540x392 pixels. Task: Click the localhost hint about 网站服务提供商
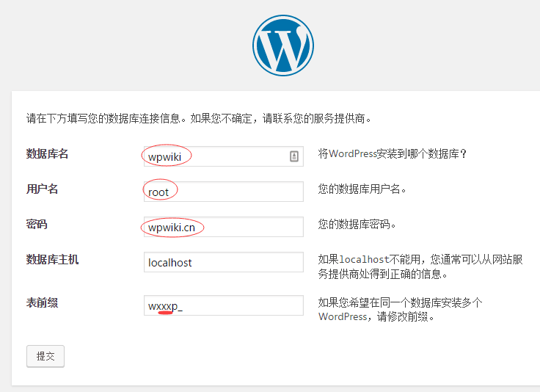(x=420, y=266)
